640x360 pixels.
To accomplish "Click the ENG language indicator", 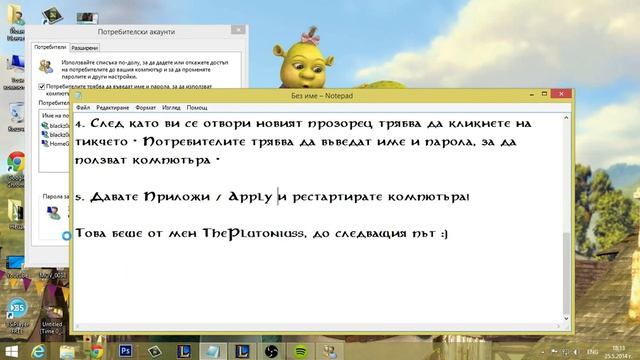I will 593,352.
